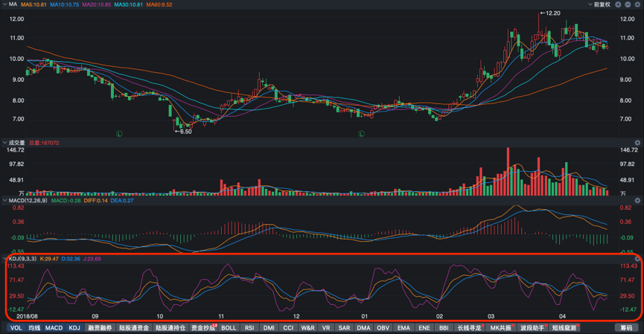Image resolution: width=644 pixels, height=334 pixels.
Task: Collapse the 成交量 volume panel
Action: click(x=5, y=143)
